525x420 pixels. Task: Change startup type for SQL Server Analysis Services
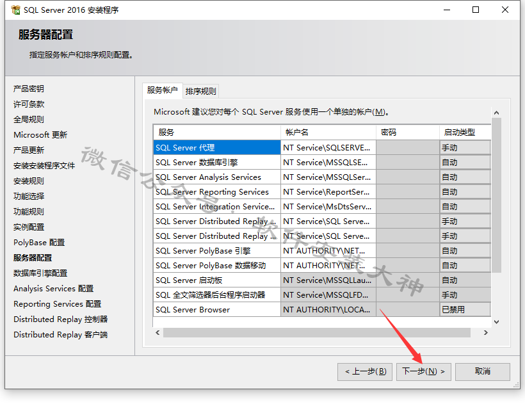[465, 177]
